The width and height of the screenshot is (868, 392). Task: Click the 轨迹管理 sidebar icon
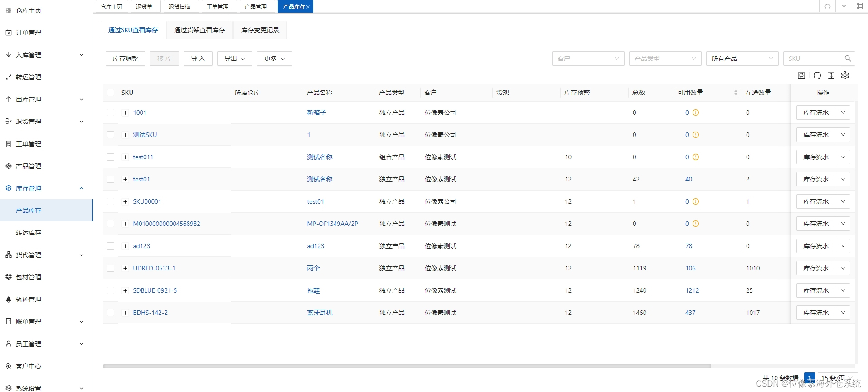[x=9, y=299]
